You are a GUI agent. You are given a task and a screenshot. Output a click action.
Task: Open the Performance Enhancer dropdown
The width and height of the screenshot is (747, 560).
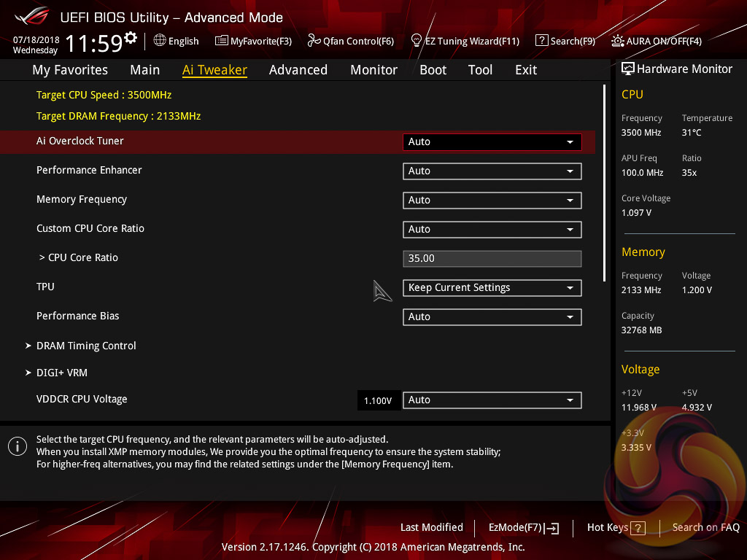point(492,171)
